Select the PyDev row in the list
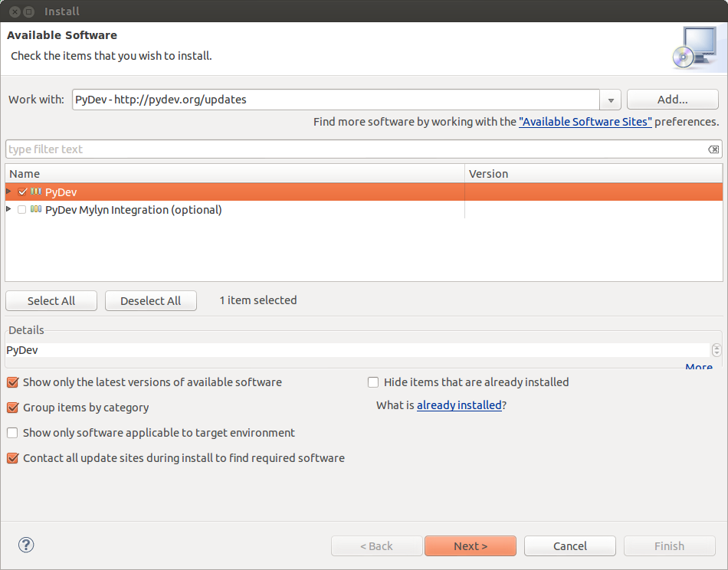728x570 pixels. (x=364, y=192)
